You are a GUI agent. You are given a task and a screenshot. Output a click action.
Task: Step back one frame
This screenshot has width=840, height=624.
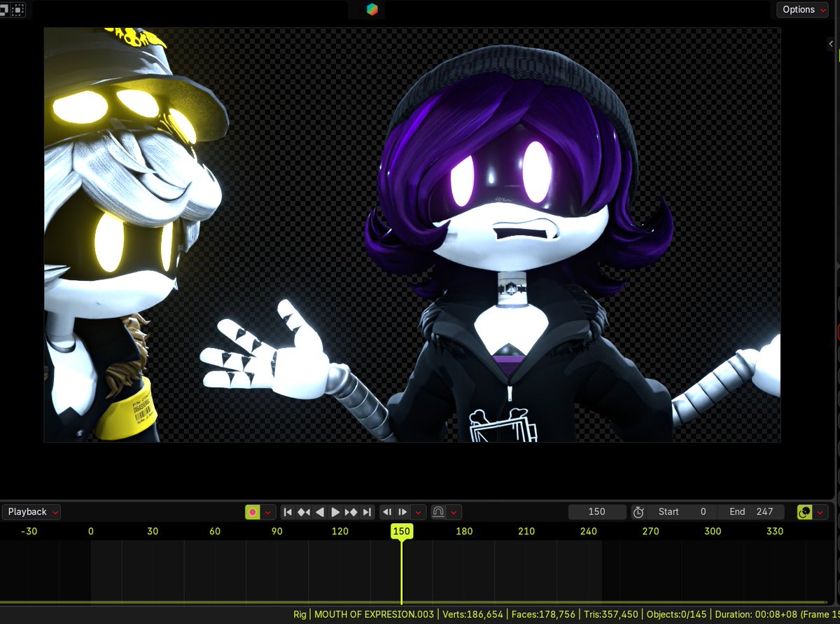[388, 512]
